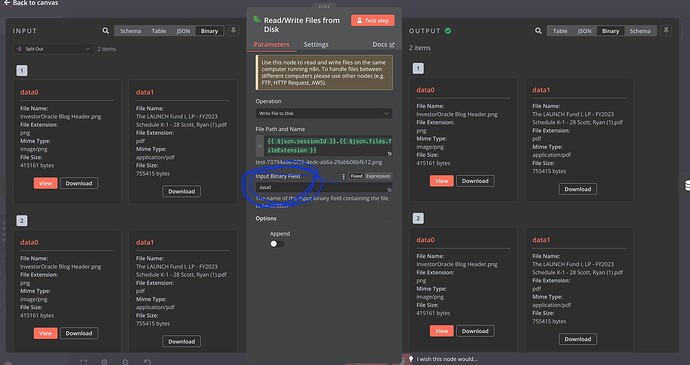Image resolution: width=690 pixels, height=365 pixels.
Task: View data0 in INPUT item 1
Action: coord(45,183)
